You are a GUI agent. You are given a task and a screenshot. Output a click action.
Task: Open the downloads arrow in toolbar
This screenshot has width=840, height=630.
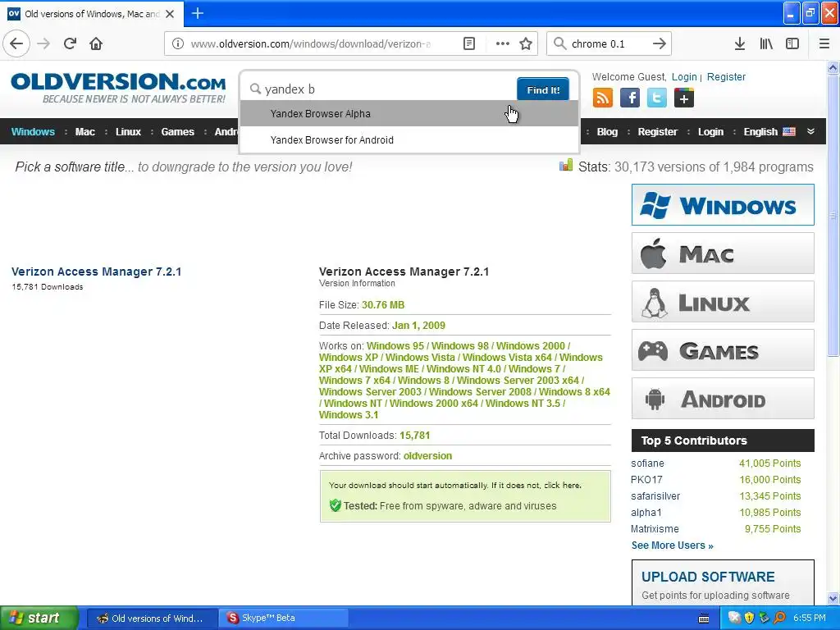pyautogui.click(x=739, y=43)
